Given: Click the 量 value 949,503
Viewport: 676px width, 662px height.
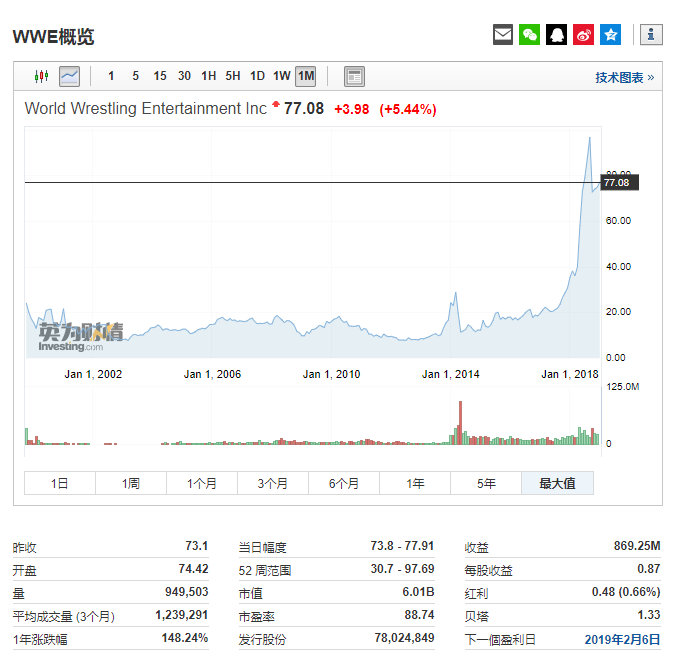Looking at the screenshot, I should point(187,592).
